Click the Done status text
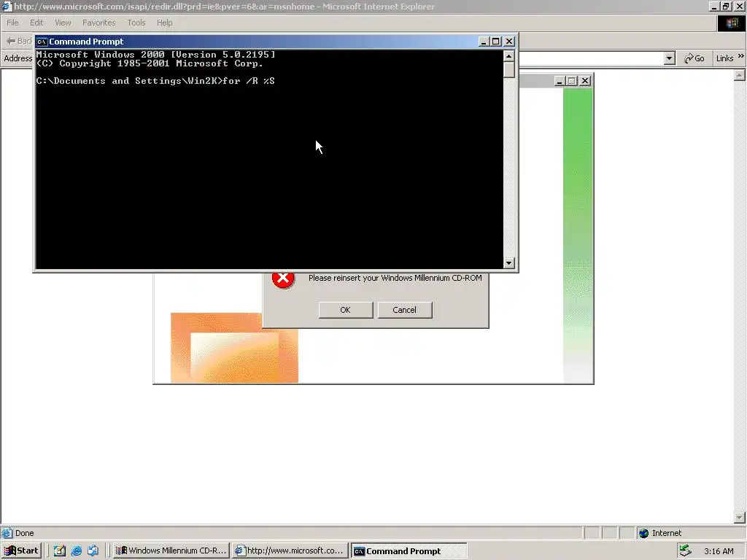747x560 pixels. point(24,533)
